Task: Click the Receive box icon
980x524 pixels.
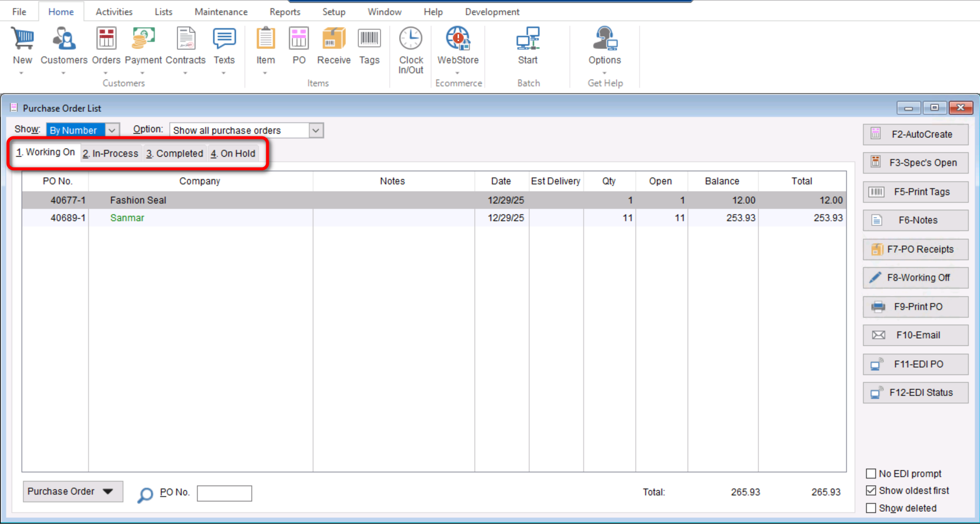Action: point(334,39)
